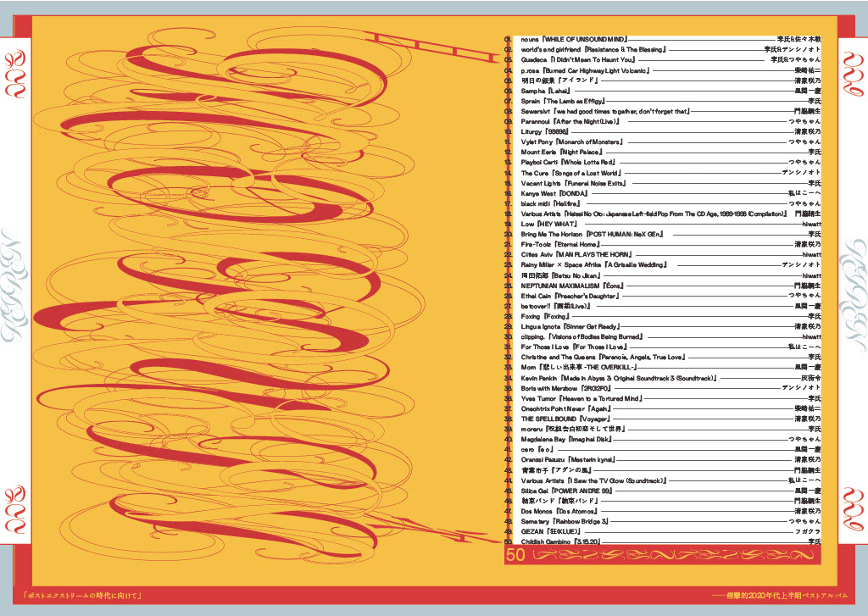Select Magdalena Bay 'Imaginal Disk' row

tap(663, 439)
